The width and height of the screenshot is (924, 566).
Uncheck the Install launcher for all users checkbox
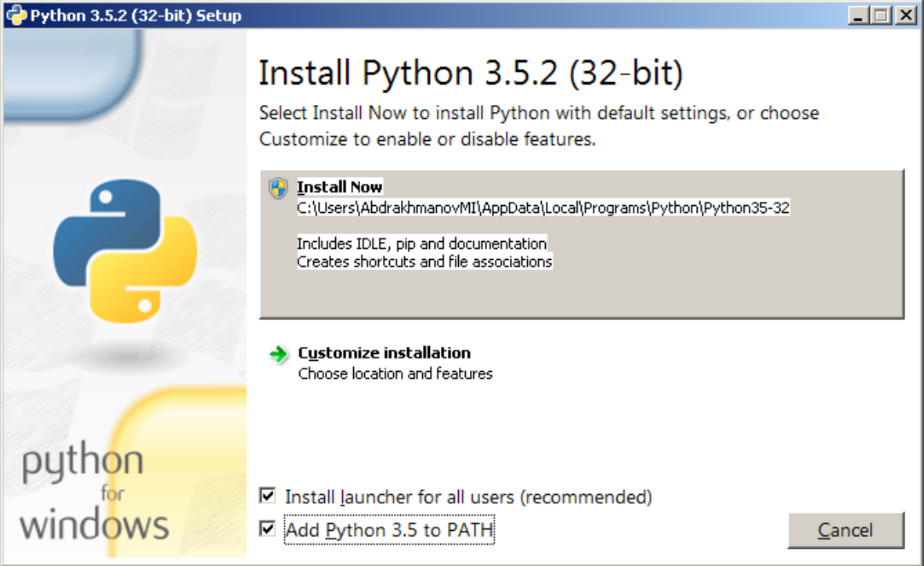268,496
